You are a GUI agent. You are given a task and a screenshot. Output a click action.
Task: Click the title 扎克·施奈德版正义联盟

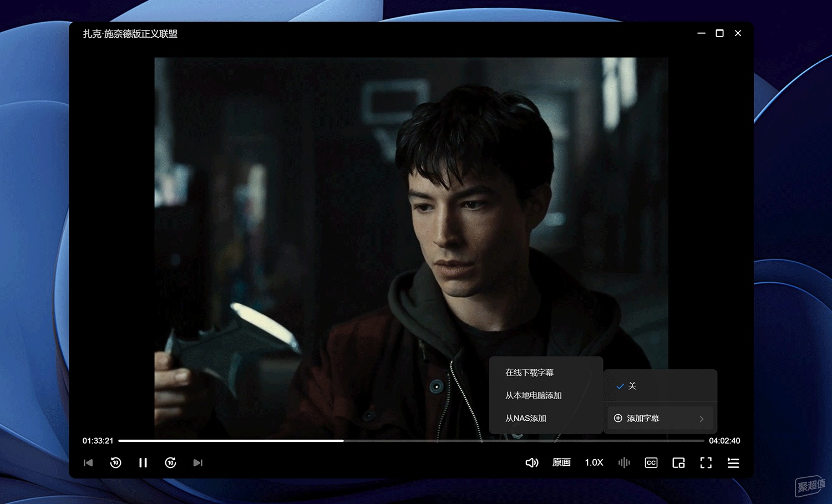pos(130,34)
